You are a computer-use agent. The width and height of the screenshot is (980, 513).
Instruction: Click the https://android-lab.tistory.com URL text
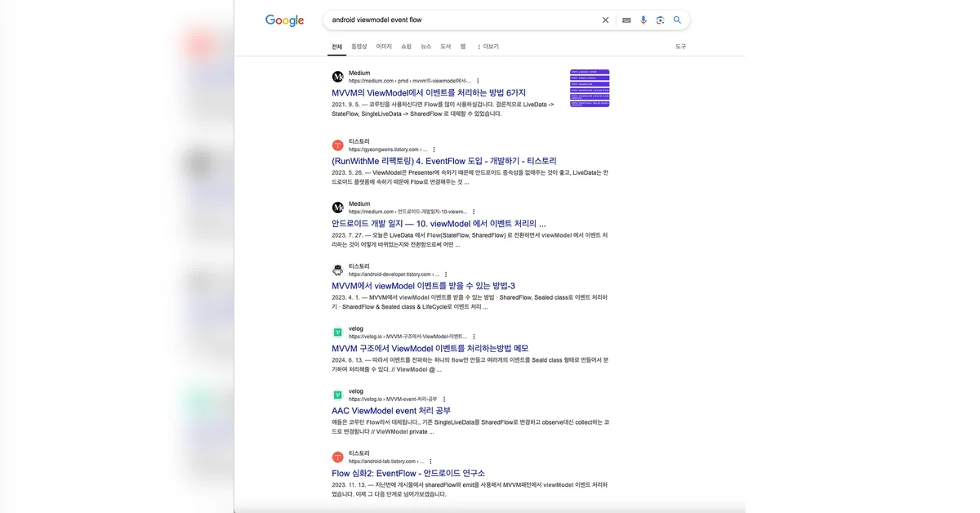386,462
